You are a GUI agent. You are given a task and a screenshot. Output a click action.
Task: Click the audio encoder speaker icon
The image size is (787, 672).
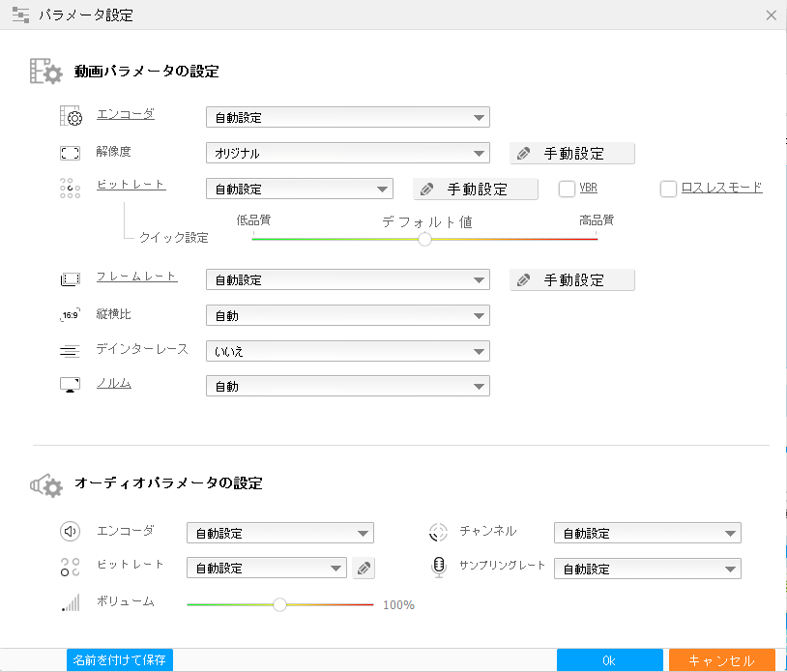[69, 532]
